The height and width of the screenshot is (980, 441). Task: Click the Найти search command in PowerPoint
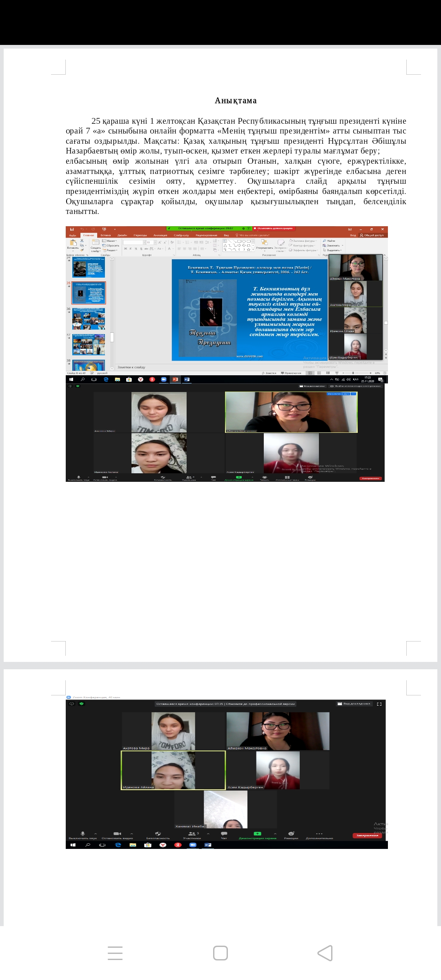329,241
